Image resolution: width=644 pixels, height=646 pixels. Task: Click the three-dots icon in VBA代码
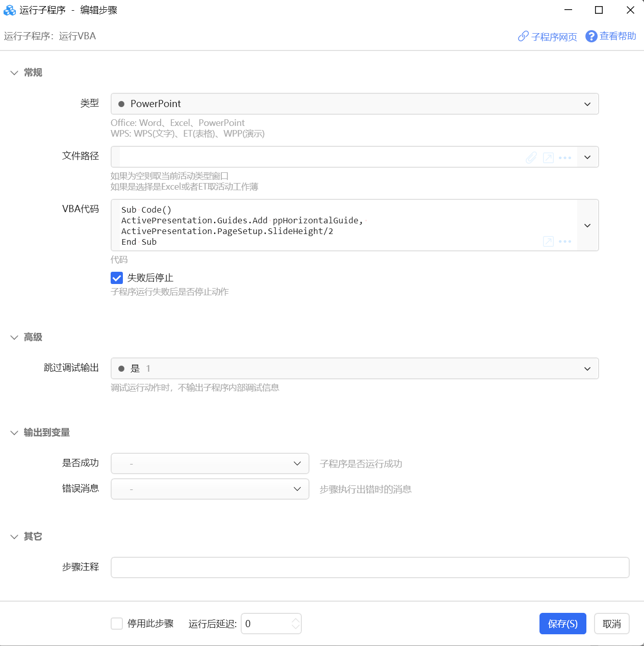565,241
